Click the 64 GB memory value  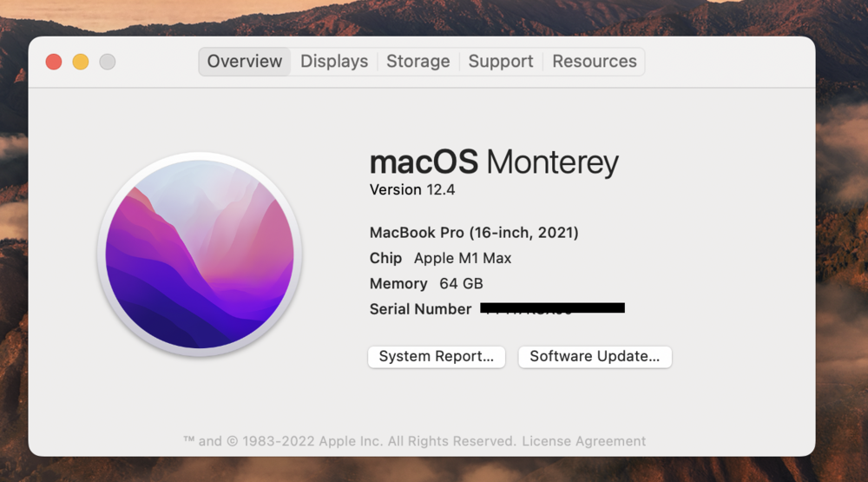click(461, 283)
